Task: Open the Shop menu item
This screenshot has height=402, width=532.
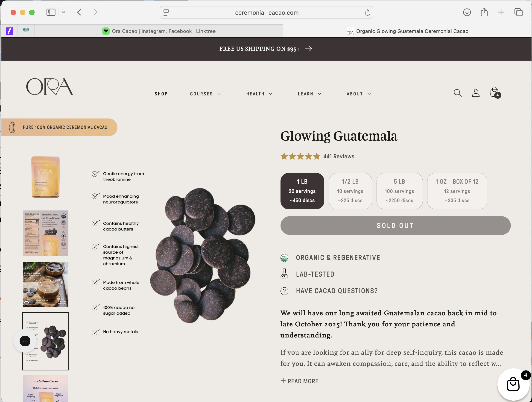Action: point(161,94)
